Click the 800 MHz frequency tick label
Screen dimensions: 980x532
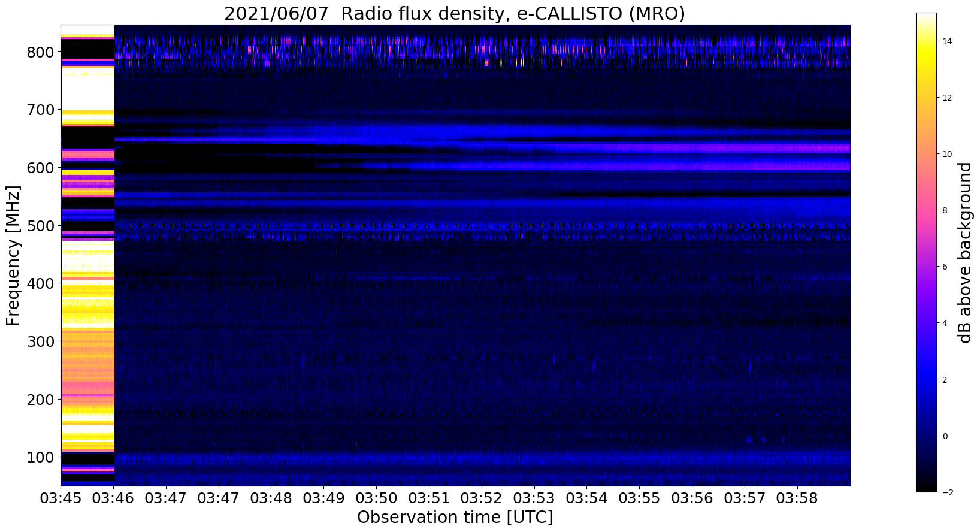coord(41,52)
